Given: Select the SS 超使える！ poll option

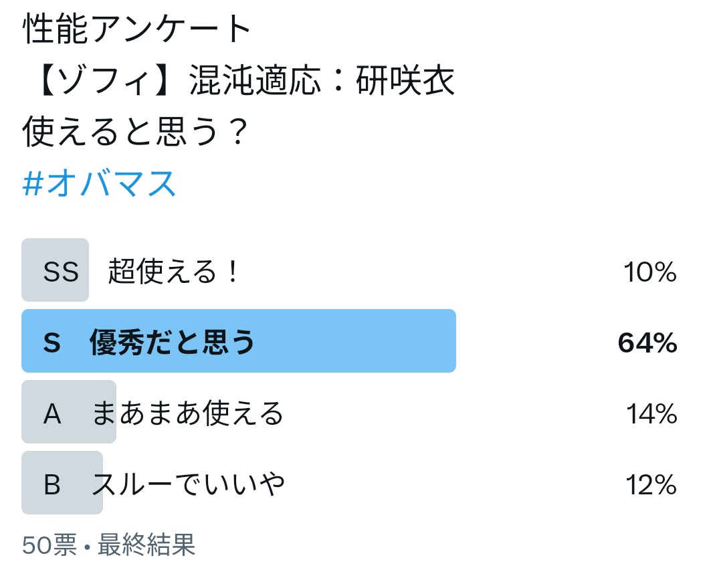Looking at the screenshot, I should pos(350,270).
